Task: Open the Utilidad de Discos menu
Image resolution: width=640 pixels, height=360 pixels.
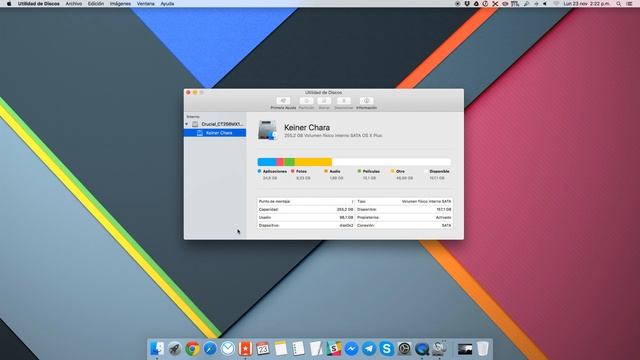Action: [x=38, y=4]
